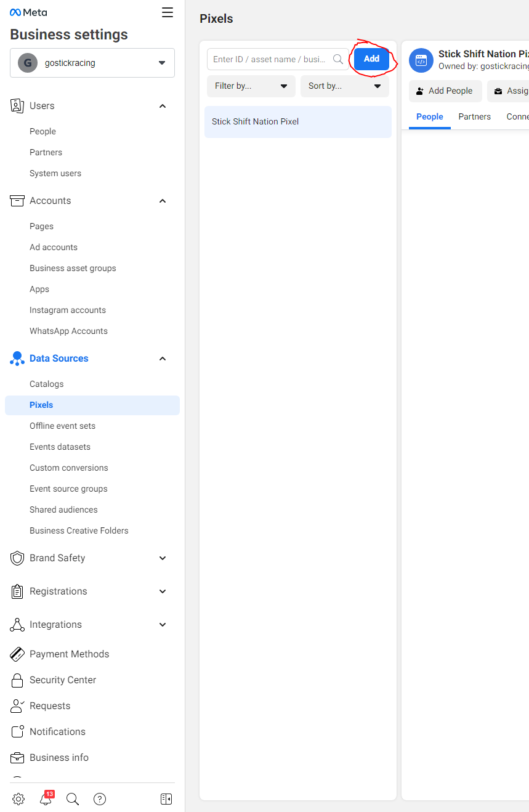Click the Meta logo

(x=28, y=12)
